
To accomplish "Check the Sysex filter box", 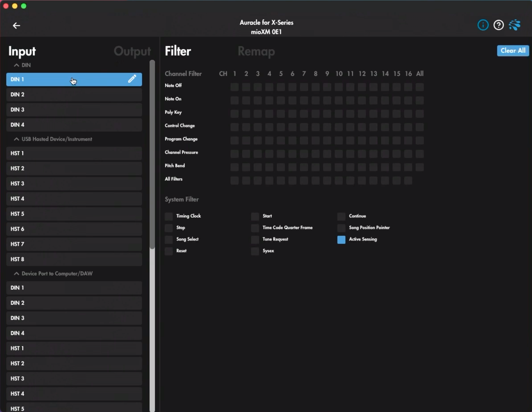I will point(255,251).
